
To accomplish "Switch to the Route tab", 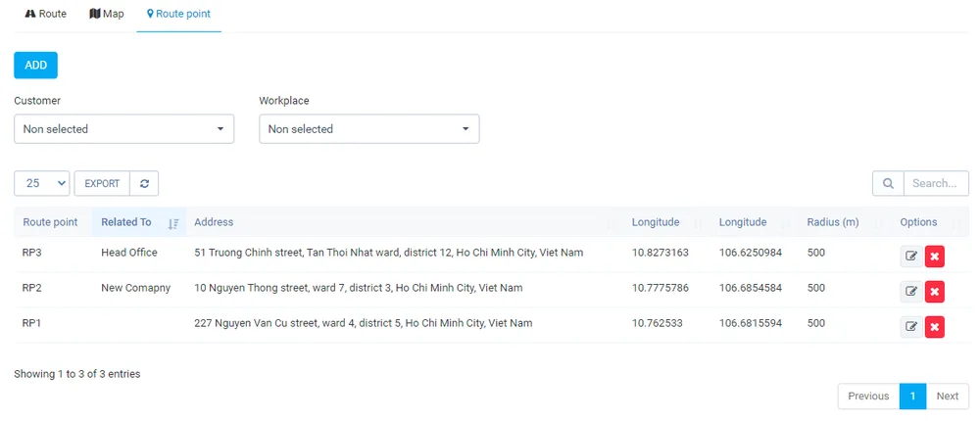I will pyautogui.click(x=46, y=14).
